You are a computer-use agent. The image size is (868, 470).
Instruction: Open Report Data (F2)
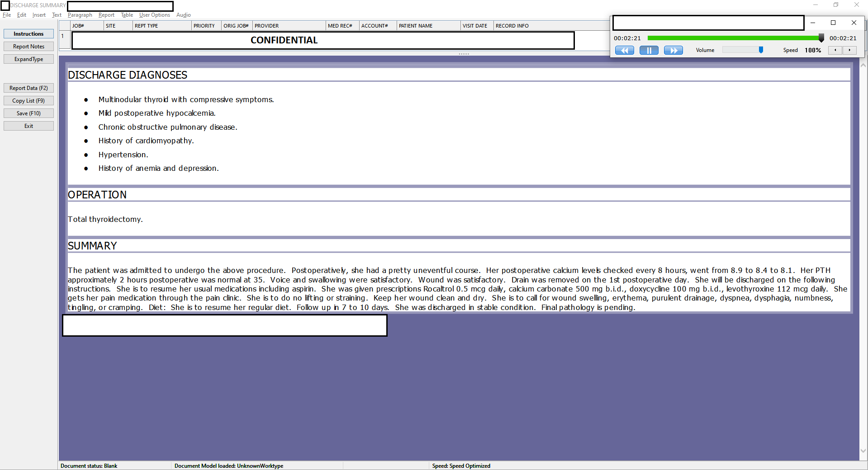(28, 88)
